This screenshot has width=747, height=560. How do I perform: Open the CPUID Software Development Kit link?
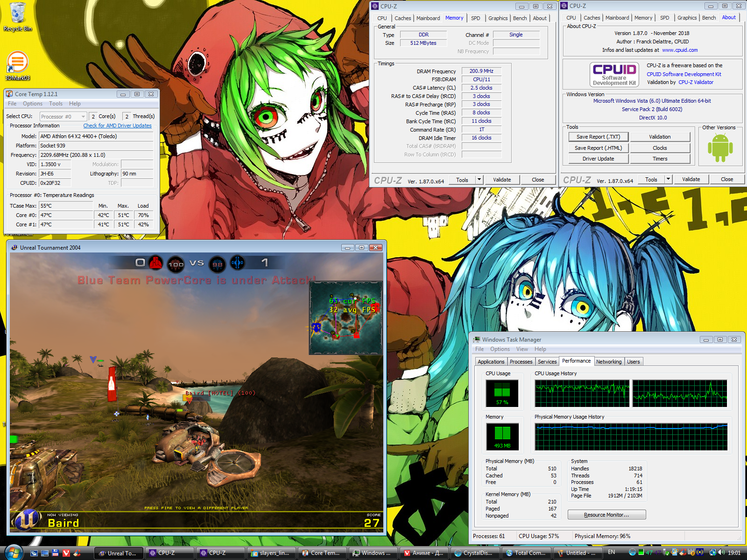pyautogui.click(x=684, y=74)
